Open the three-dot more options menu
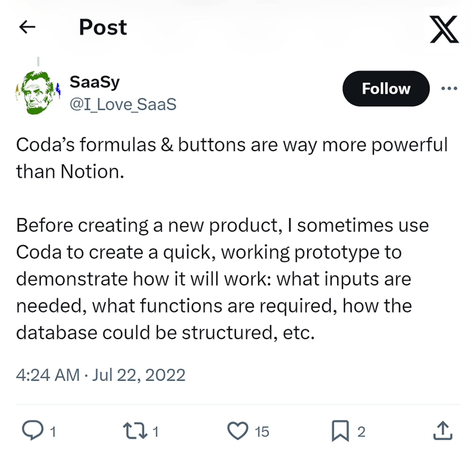The height and width of the screenshot is (452, 476). coord(449,88)
